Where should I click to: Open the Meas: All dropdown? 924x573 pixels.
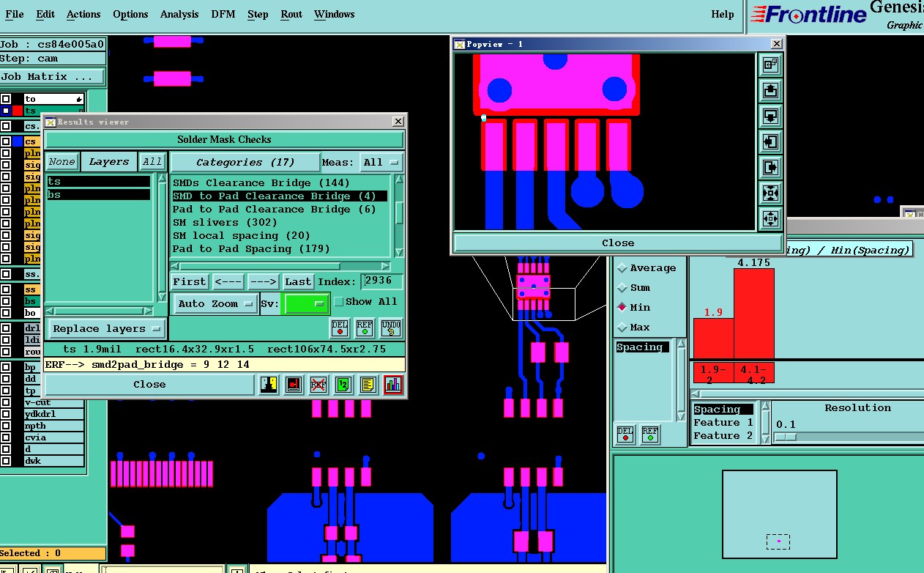382,162
